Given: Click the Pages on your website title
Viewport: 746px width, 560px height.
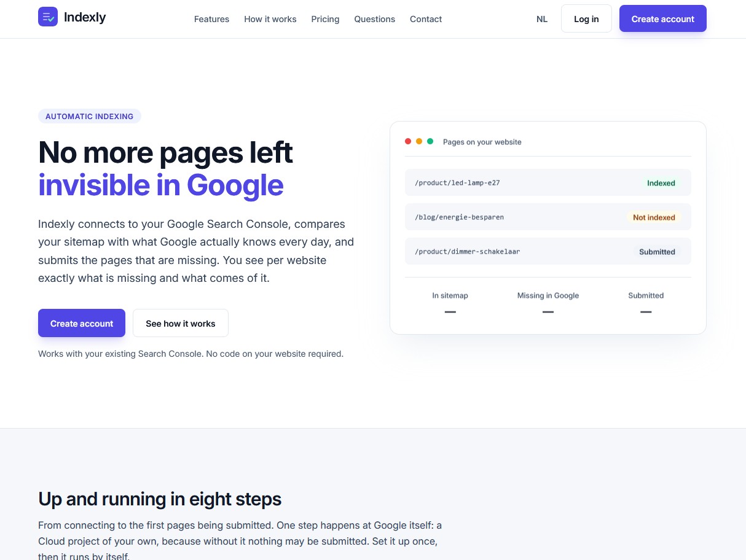Looking at the screenshot, I should pyautogui.click(x=482, y=142).
